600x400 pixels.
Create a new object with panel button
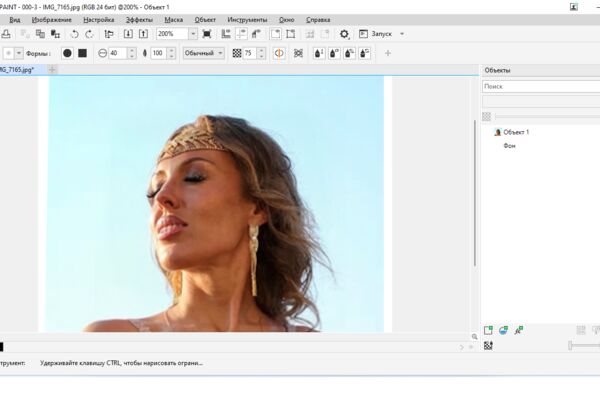(x=488, y=330)
